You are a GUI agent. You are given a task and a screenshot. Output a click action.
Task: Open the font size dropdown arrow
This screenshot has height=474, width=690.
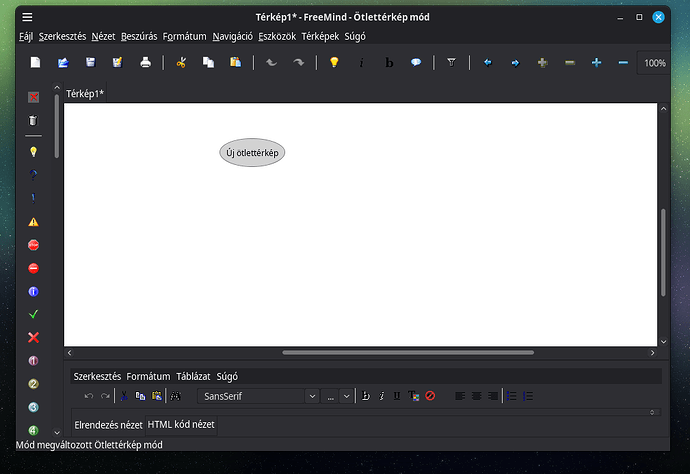click(x=346, y=396)
